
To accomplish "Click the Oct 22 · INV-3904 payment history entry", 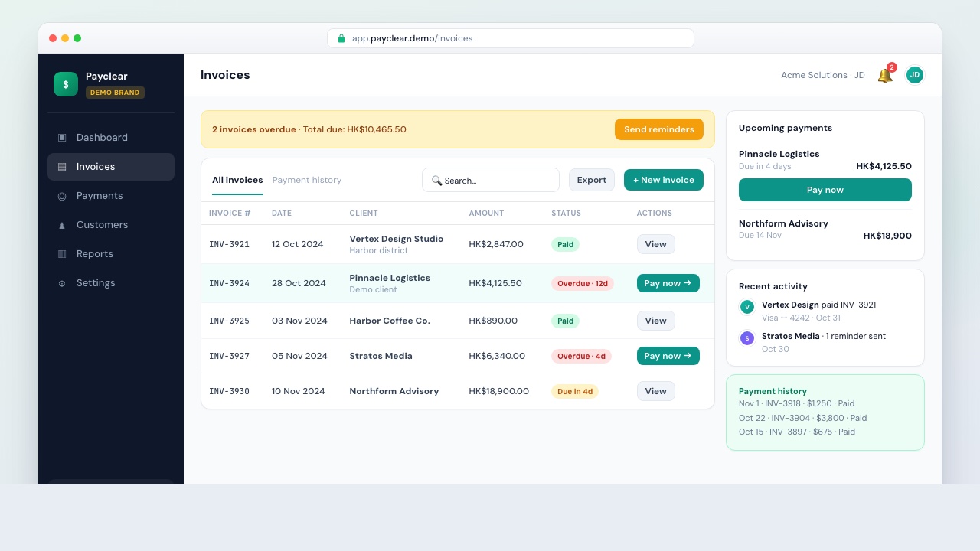I will pyautogui.click(x=803, y=418).
